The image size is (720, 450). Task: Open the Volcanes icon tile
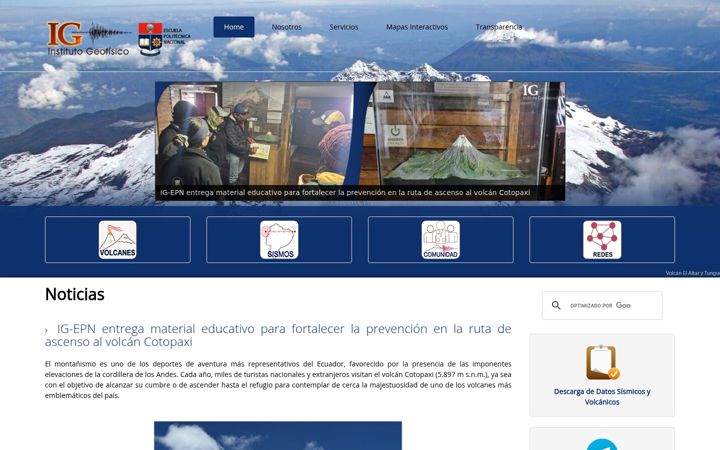pyautogui.click(x=118, y=240)
